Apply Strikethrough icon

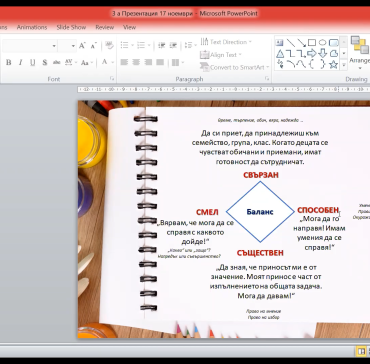click(x=57, y=62)
